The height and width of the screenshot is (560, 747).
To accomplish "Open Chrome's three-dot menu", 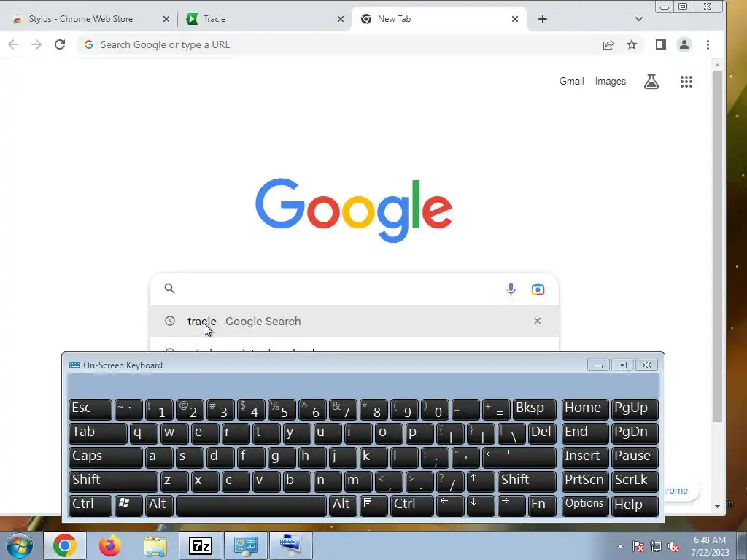I will point(708,44).
